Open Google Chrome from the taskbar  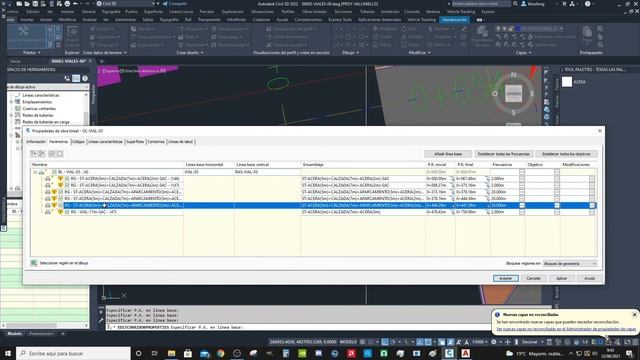coord(221,353)
